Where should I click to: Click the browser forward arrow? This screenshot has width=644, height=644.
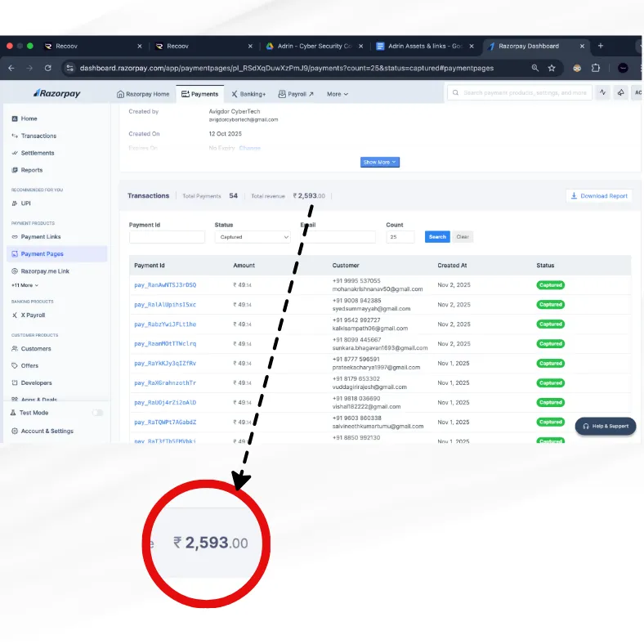click(x=29, y=68)
